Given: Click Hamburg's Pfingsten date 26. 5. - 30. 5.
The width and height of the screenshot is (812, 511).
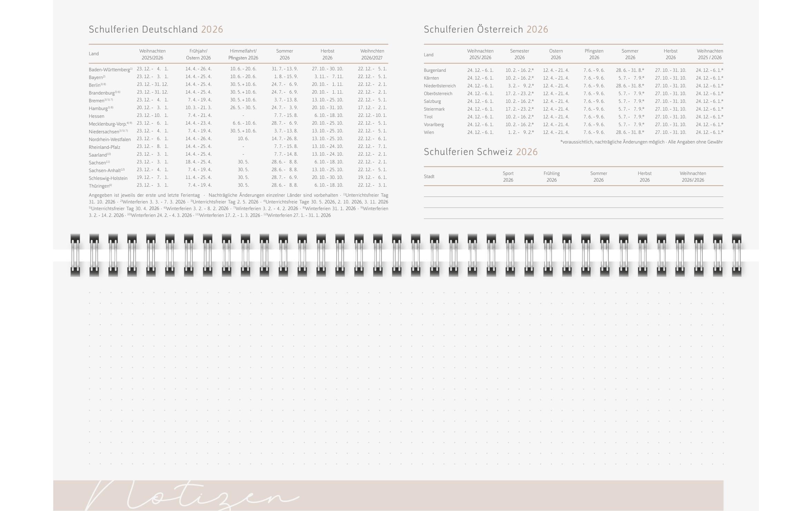Looking at the screenshot, I should pyautogui.click(x=243, y=108).
